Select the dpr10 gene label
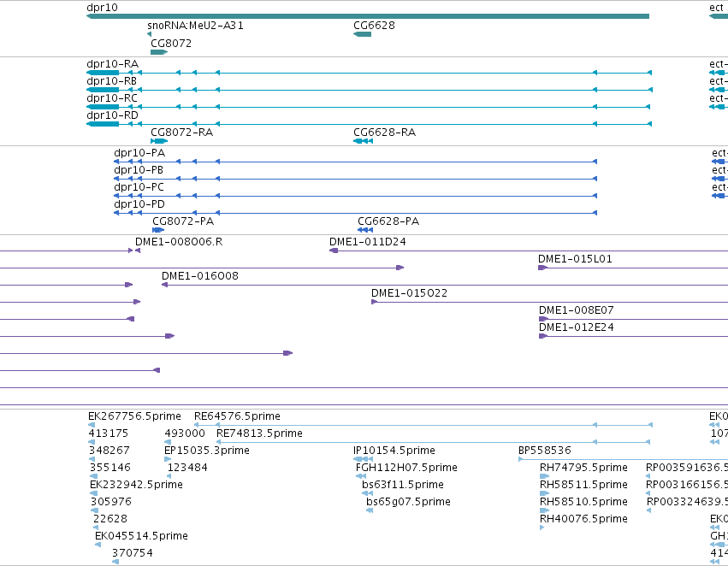 (102, 8)
